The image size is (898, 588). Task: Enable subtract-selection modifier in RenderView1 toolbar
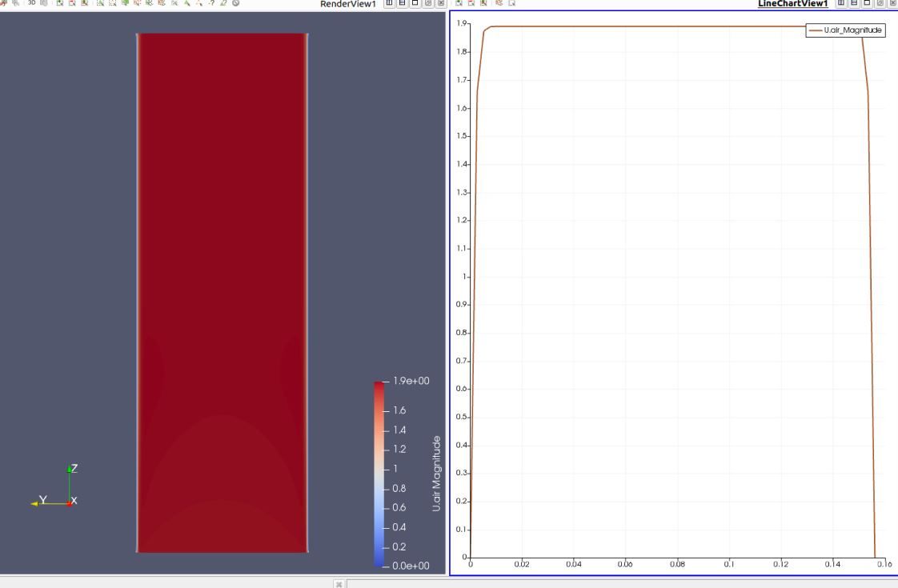click(72, 3)
